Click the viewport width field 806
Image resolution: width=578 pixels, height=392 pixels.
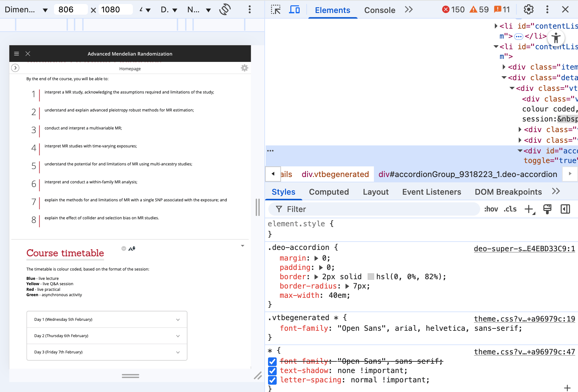(71, 10)
